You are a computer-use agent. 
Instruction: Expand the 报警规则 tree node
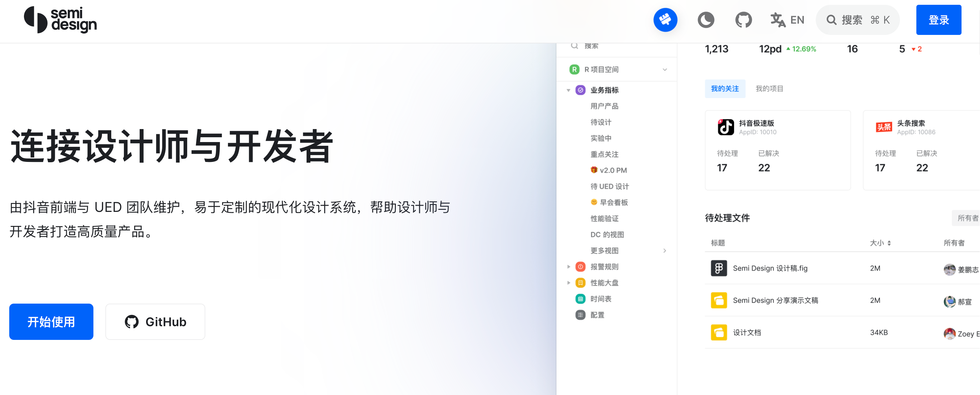point(568,267)
